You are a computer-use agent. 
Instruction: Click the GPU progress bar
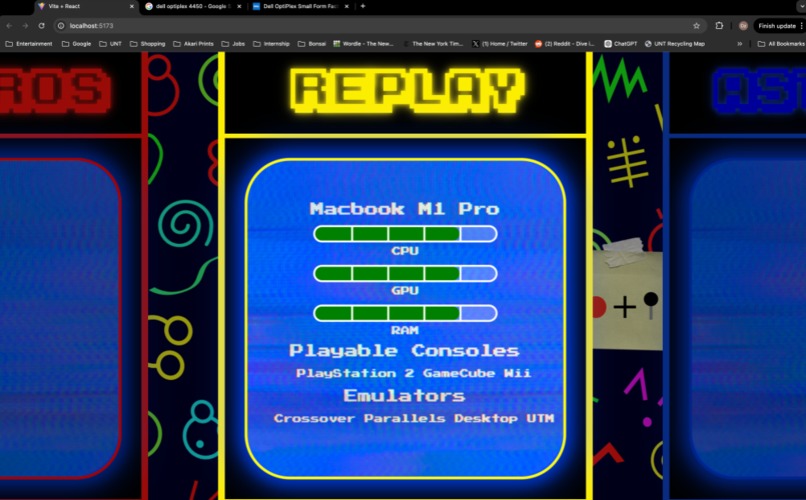pos(405,273)
